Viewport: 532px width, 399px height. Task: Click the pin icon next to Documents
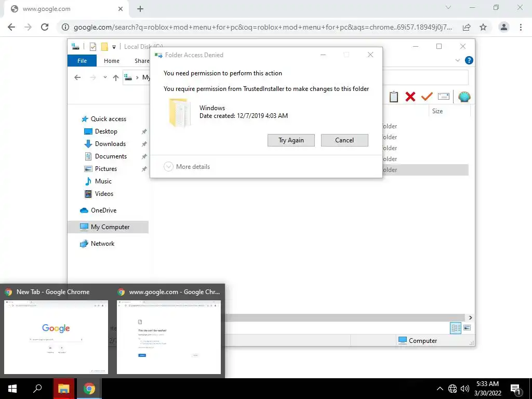coord(144,156)
